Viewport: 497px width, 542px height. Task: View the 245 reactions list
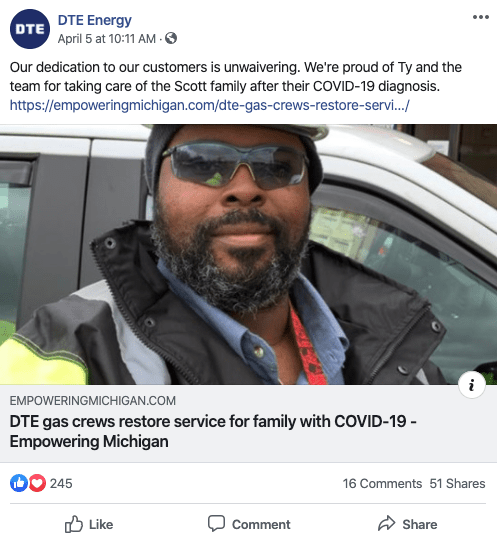[x=61, y=483]
